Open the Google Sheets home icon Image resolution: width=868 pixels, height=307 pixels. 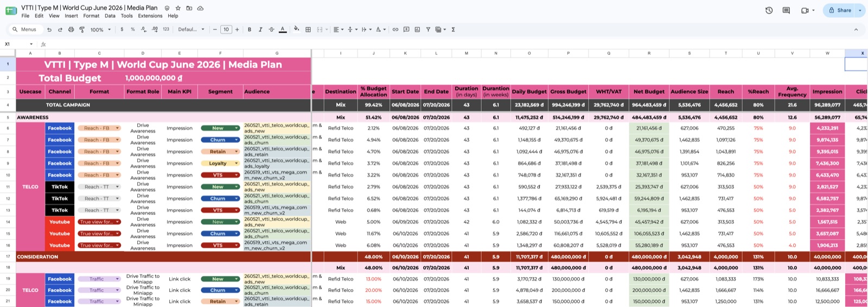tap(10, 10)
